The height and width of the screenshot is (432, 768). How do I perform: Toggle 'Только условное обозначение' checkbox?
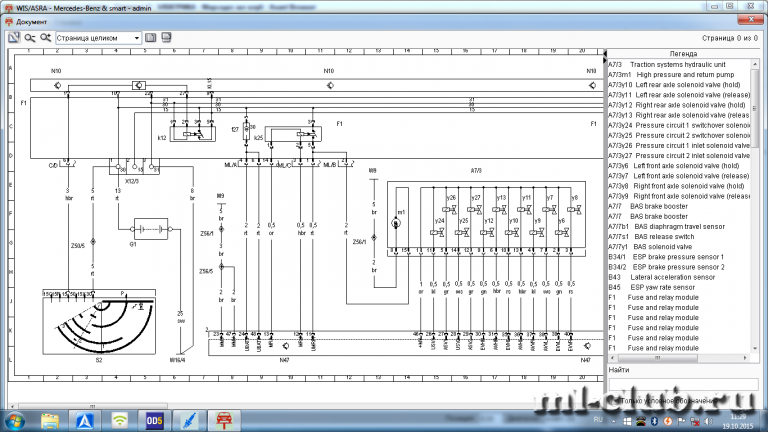[x=617, y=401]
